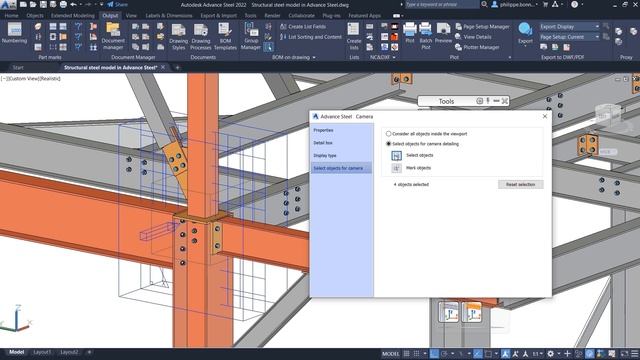Switch to Model layout tab
This screenshot has width=640, height=360.
coord(16,352)
